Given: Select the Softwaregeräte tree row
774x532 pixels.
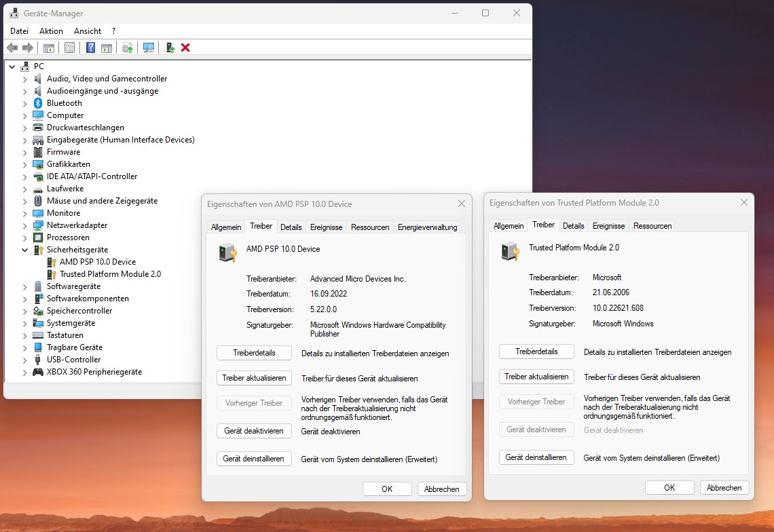Looking at the screenshot, I should [73, 286].
